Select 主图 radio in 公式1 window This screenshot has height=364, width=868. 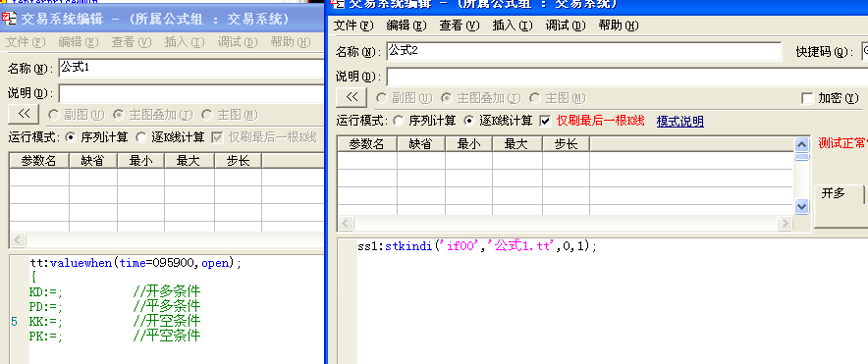click(x=207, y=115)
